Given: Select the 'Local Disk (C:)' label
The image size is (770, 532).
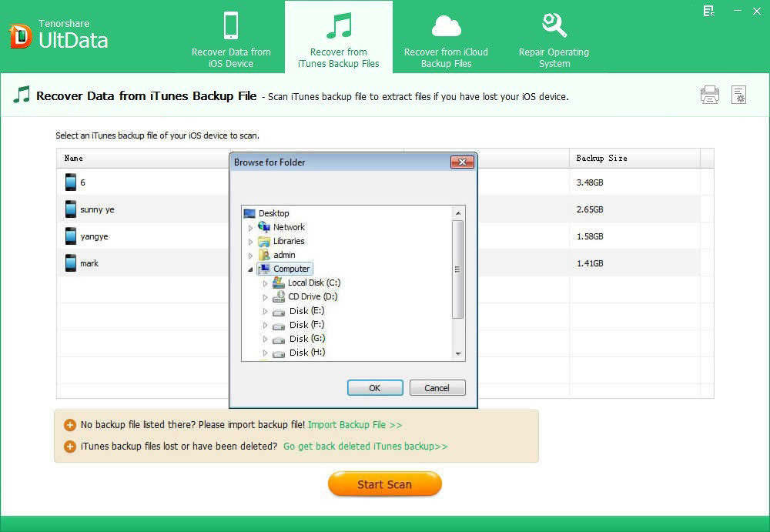Looking at the screenshot, I should tap(314, 283).
